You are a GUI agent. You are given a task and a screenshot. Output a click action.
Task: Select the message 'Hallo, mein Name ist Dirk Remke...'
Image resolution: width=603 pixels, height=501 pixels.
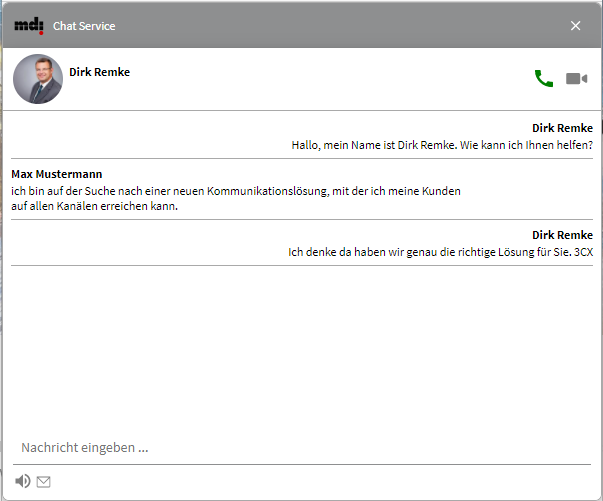coord(442,145)
